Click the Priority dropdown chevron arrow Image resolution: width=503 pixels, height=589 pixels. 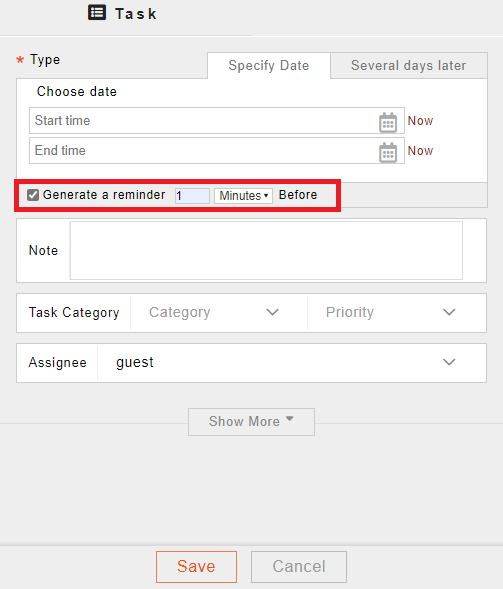pos(449,312)
